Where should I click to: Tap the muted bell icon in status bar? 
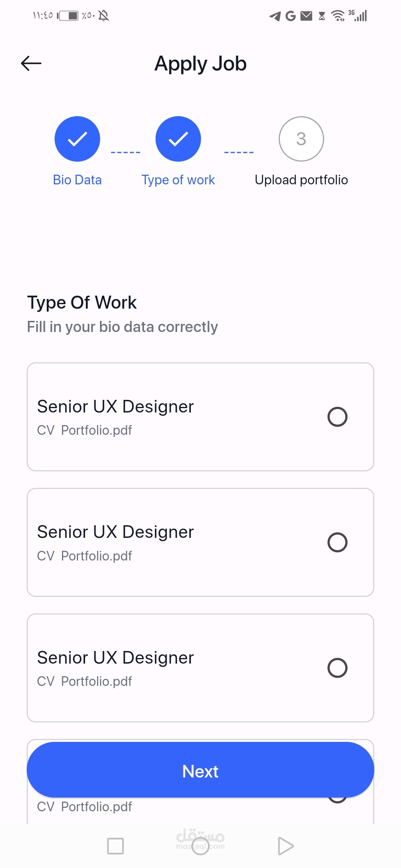pyautogui.click(x=104, y=16)
